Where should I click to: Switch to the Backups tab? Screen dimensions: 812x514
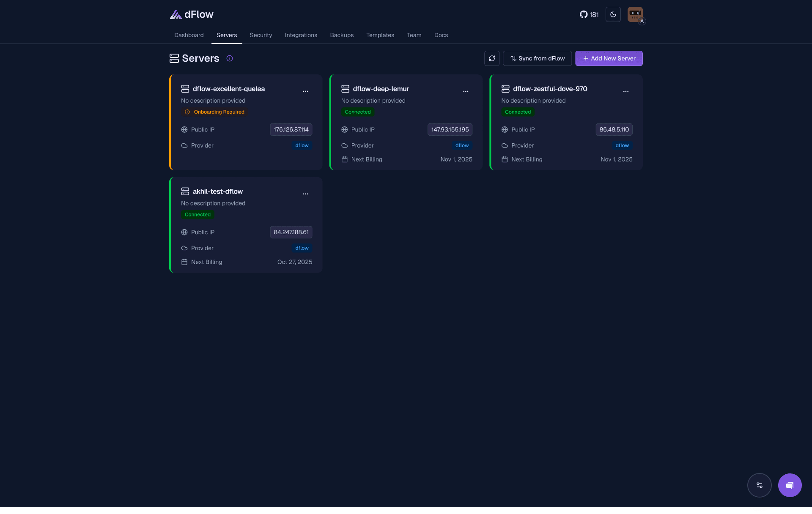click(341, 35)
